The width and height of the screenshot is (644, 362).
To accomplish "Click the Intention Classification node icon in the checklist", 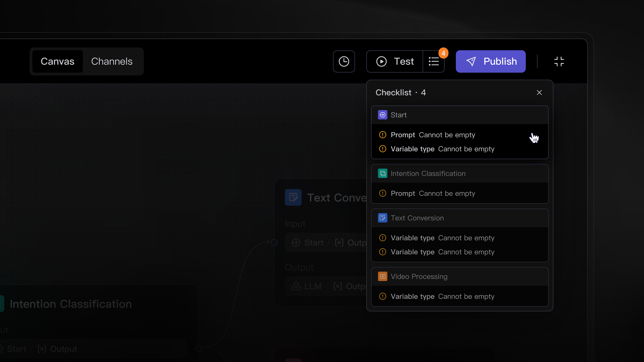I will tap(382, 173).
